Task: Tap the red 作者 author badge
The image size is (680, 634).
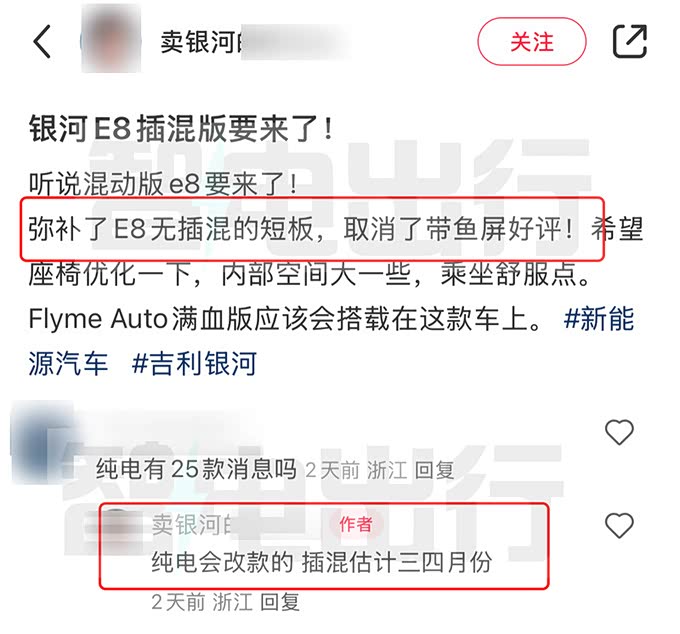Action: click(356, 524)
